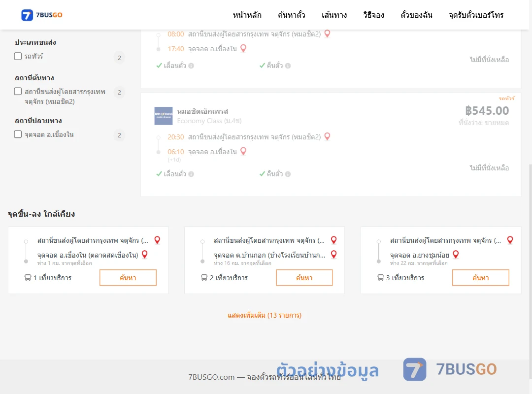Image resolution: width=532 pixels, height=394 pixels.
Task: Open the หน้าหลัก menu item
Action: [x=247, y=15]
